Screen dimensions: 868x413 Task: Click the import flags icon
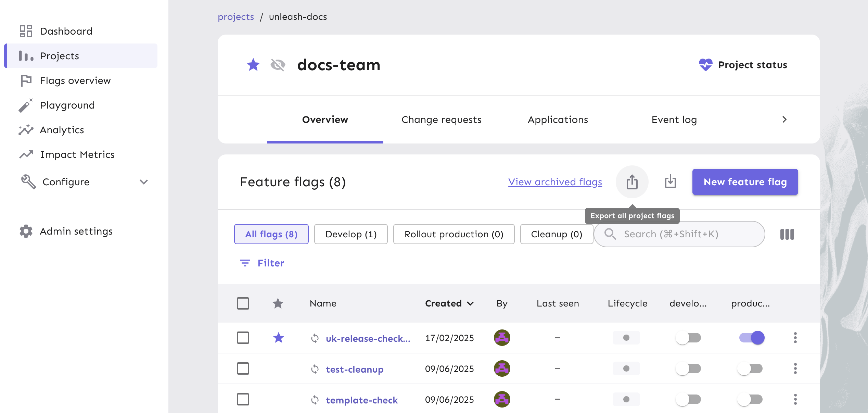click(x=670, y=182)
